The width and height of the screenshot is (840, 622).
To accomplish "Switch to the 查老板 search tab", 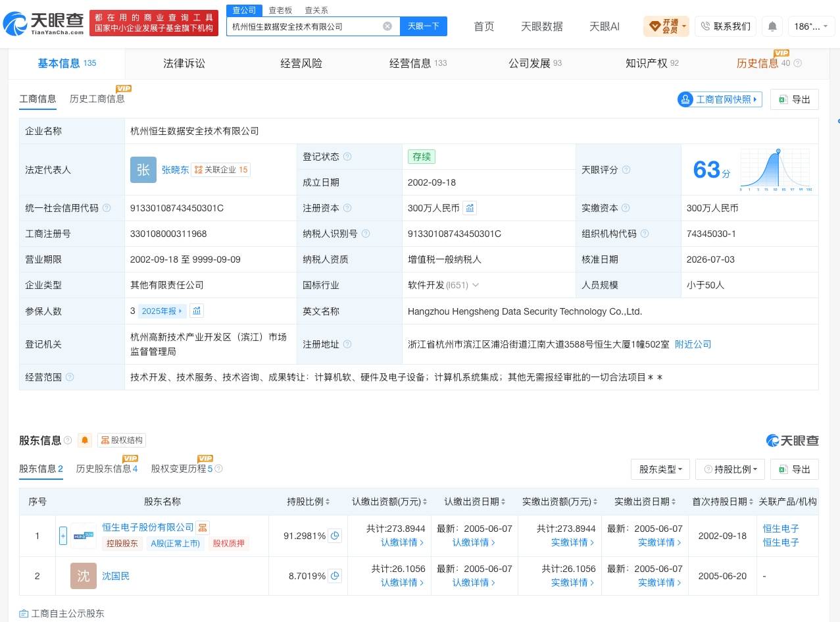I will [281, 11].
